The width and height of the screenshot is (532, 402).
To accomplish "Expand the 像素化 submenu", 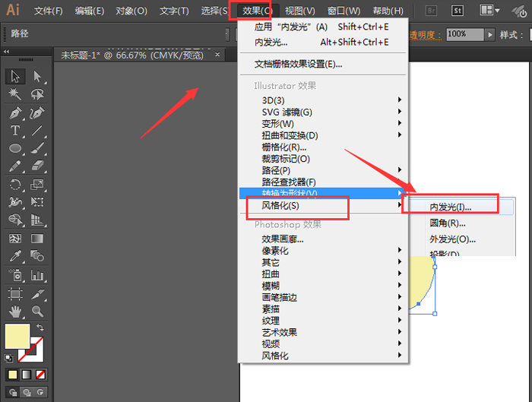I will coord(323,251).
